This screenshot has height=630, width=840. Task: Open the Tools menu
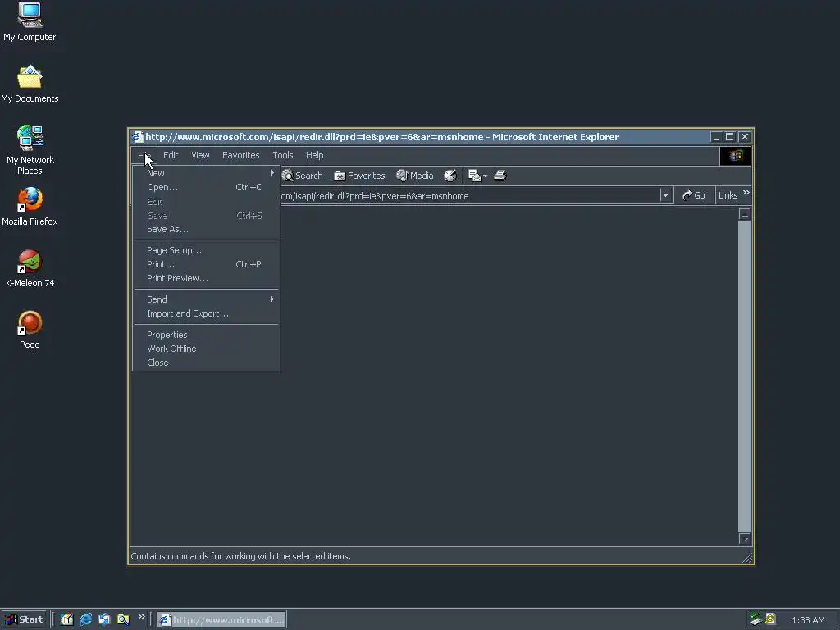coord(283,155)
